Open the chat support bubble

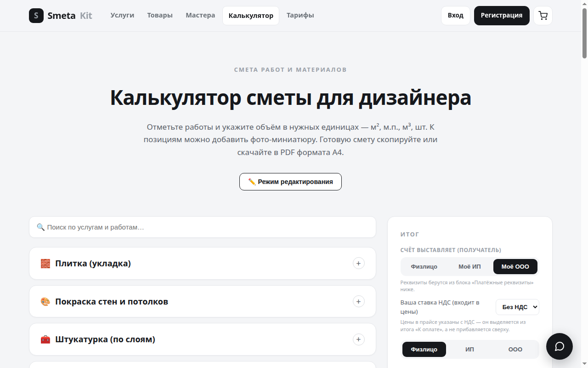pos(560,346)
